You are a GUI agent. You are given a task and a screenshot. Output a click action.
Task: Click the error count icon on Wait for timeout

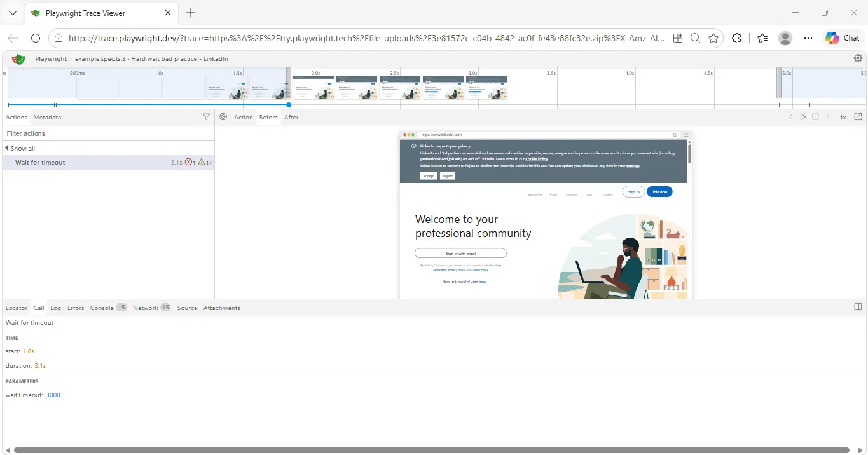(x=188, y=162)
